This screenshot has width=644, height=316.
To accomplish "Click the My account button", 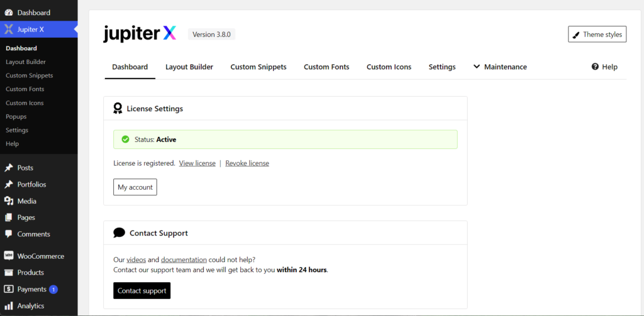I will [x=135, y=187].
